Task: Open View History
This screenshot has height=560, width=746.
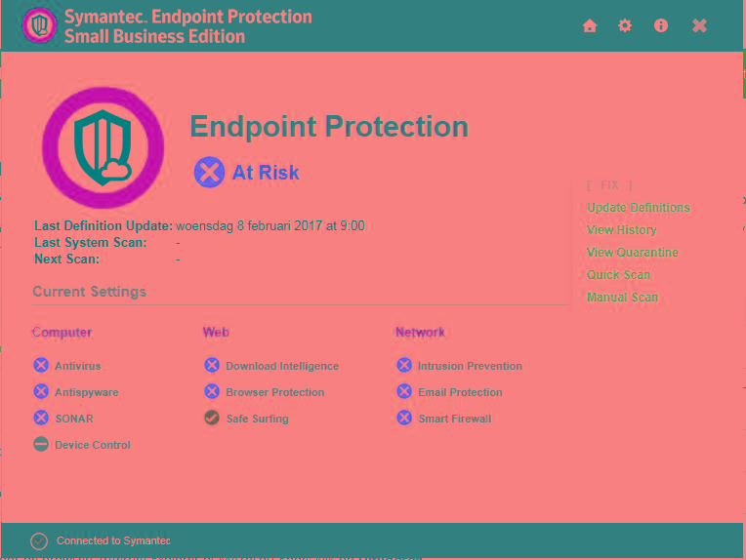Action: click(622, 230)
